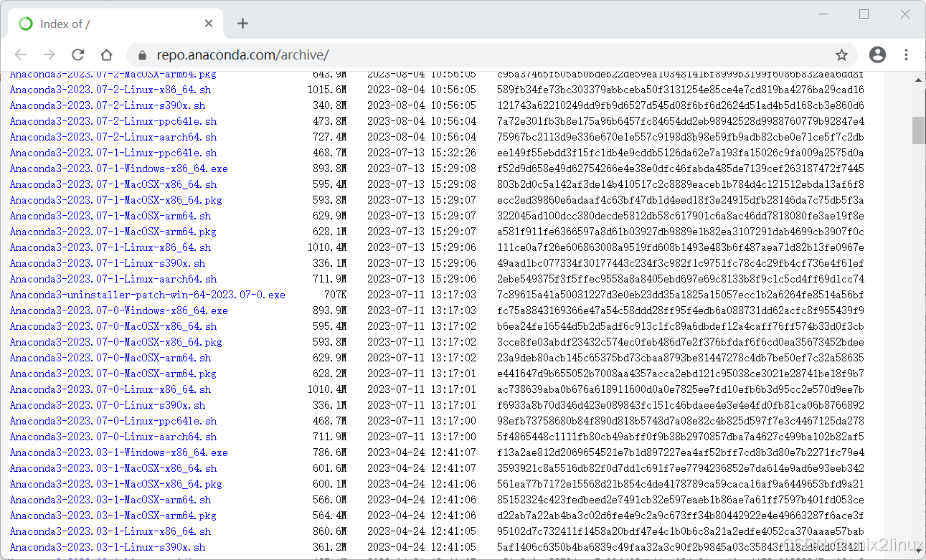Download Anaconda3-2023.03-1-Windows-x86_64.exe
926x560 pixels.
[119, 452]
